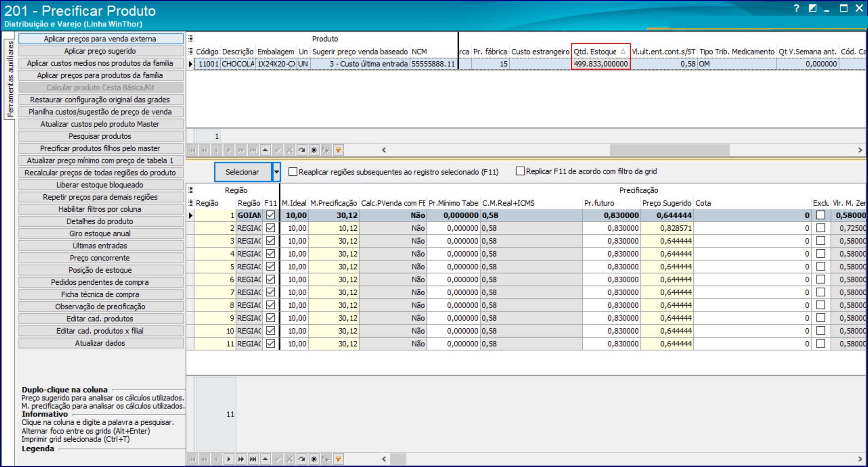The image size is (868, 467).
Task: Select Qtd. Estoque value 499.833,000000
Action: tap(600, 64)
